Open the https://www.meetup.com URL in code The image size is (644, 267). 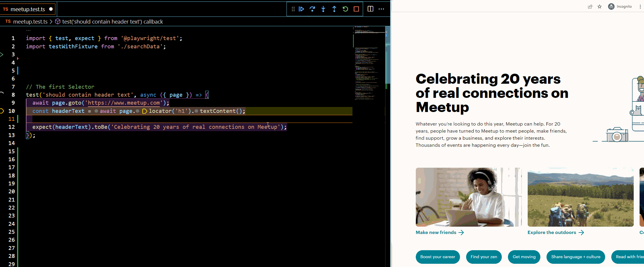(124, 103)
